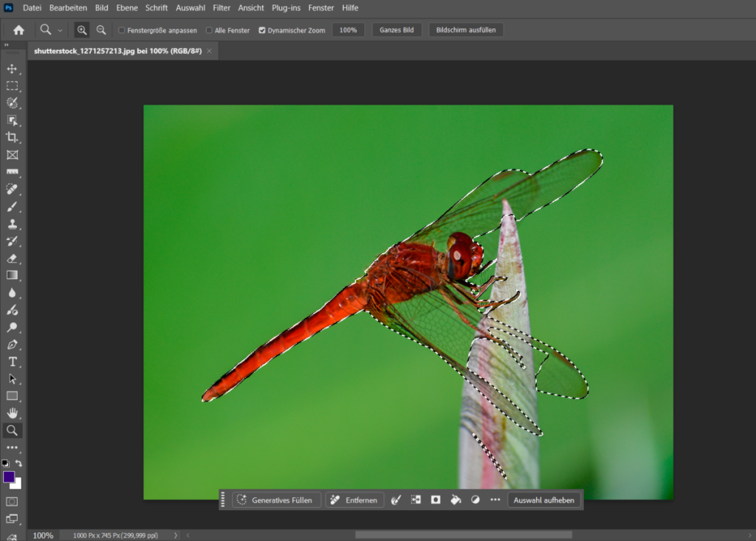Open the Auswahl menu
The width and height of the screenshot is (756, 541).
tap(190, 8)
